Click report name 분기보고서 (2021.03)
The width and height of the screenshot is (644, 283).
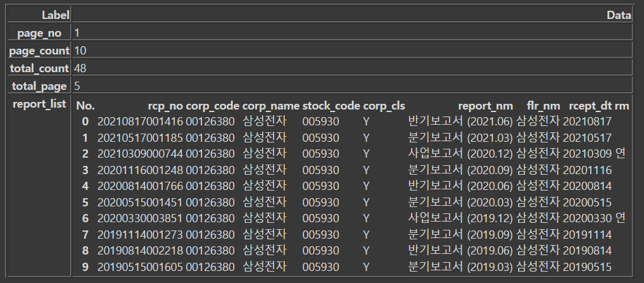[460, 137]
